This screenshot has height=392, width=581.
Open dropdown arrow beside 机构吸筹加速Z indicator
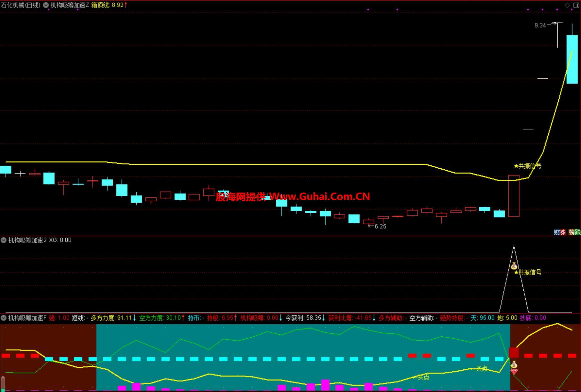click(46, 5)
